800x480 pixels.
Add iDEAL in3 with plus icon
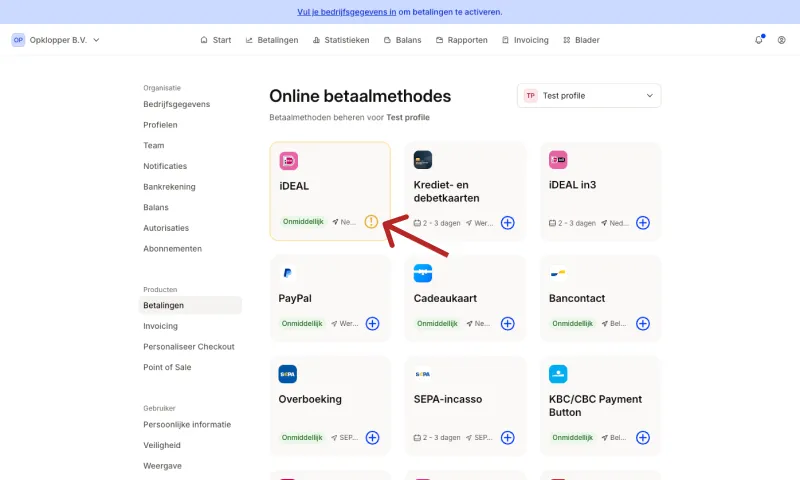click(643, 223)
